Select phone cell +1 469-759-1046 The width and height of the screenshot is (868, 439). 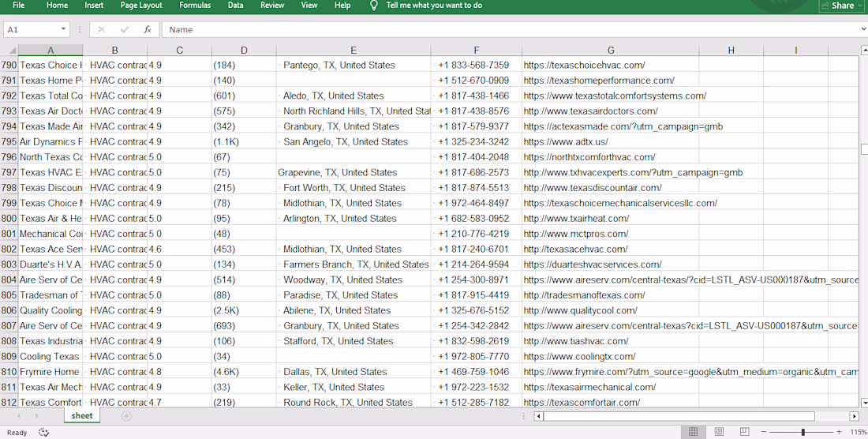click(x=476, y=372)
